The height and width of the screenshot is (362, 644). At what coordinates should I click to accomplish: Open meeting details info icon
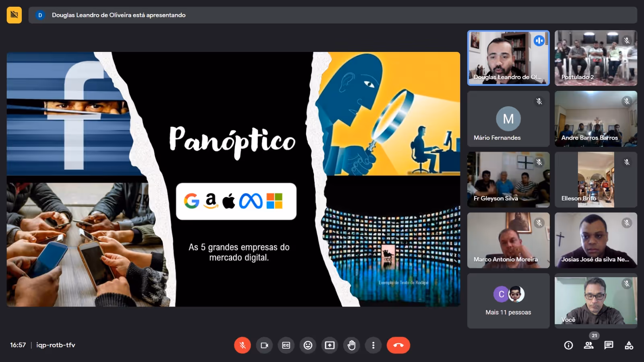(568, 345)
